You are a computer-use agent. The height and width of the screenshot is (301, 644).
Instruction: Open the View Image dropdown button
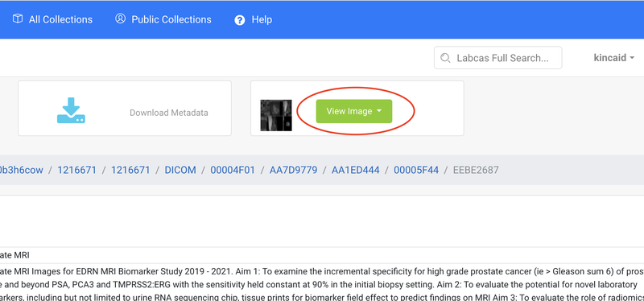click(x=354, y=111)
